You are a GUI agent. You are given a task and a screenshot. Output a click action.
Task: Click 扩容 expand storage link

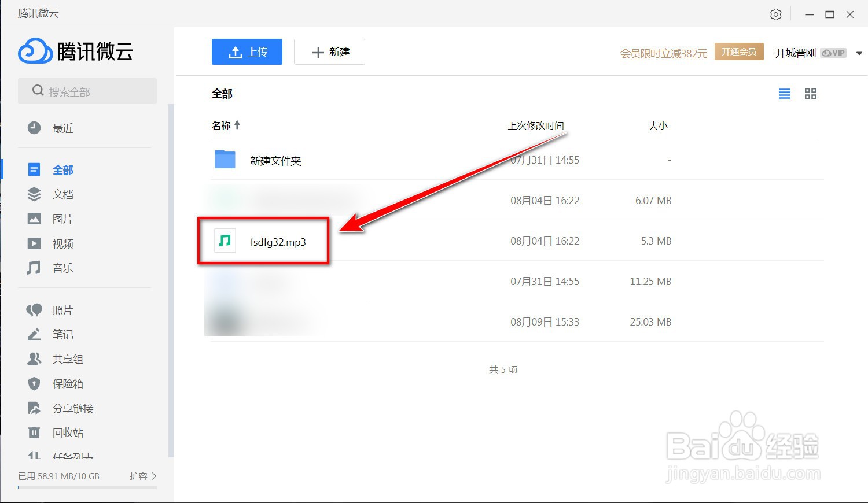pos(143,476)
